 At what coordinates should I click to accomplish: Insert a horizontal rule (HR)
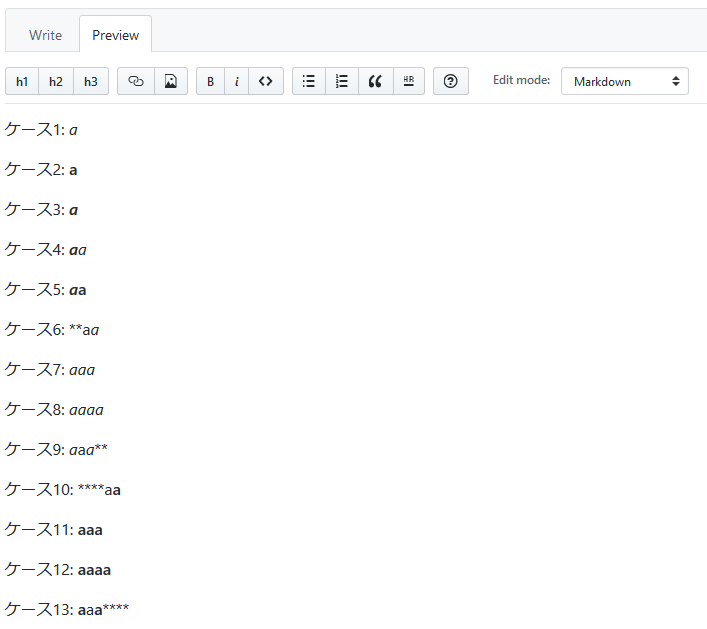click(409, 81)
